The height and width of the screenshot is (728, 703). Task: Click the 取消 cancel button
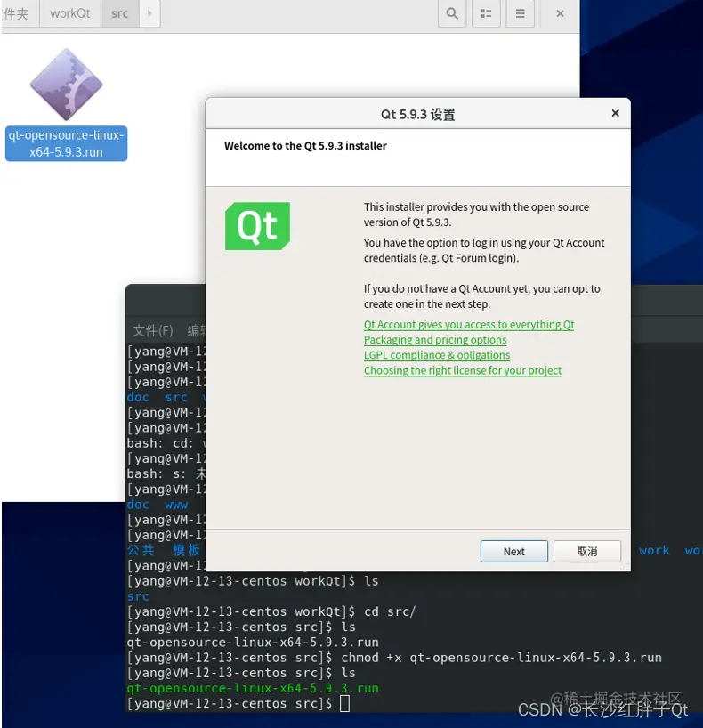[587, 551]
